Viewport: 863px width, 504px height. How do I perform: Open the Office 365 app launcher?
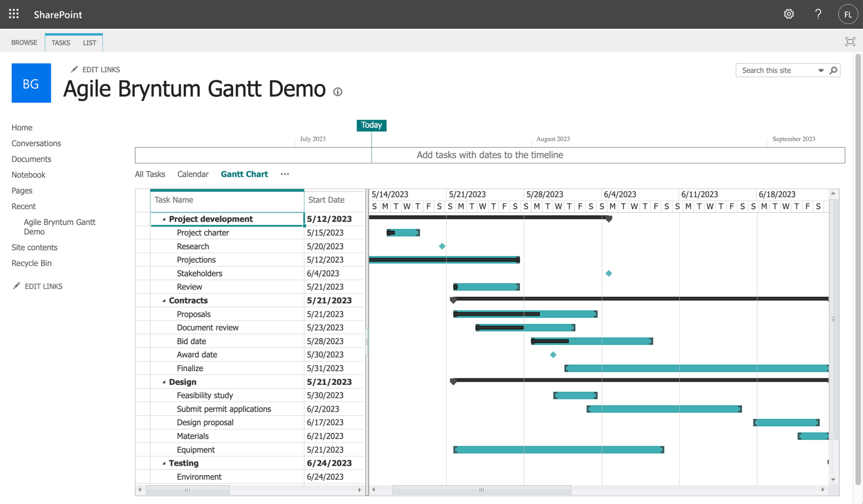coord(13,14)
